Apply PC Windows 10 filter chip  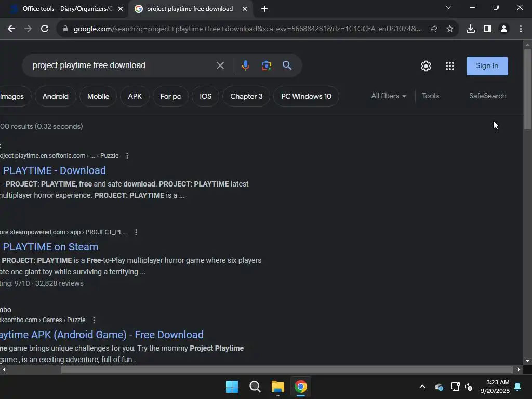(306, 96)
